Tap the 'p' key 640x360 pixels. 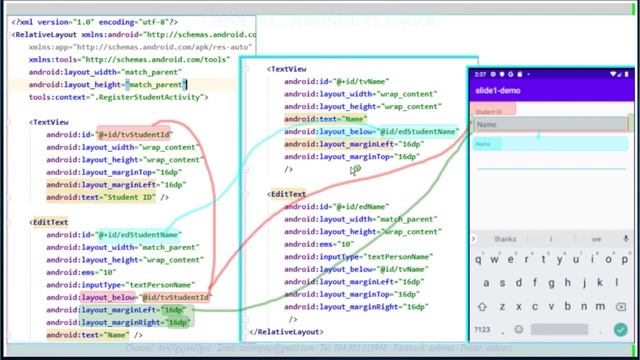click(x=624, y=260)
